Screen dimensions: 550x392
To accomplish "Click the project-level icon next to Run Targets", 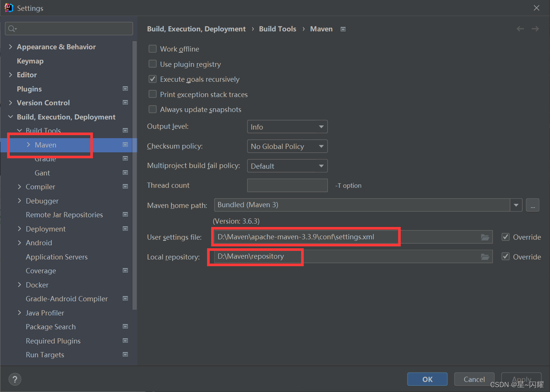I will 125,354.
